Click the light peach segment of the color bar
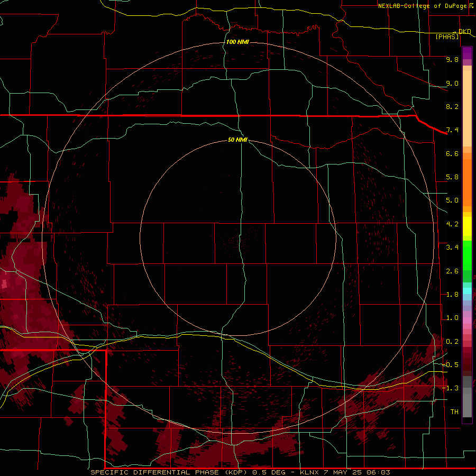The height and width of the screenshot is (476, 476). pyautogui.click(x=467, y=108)
